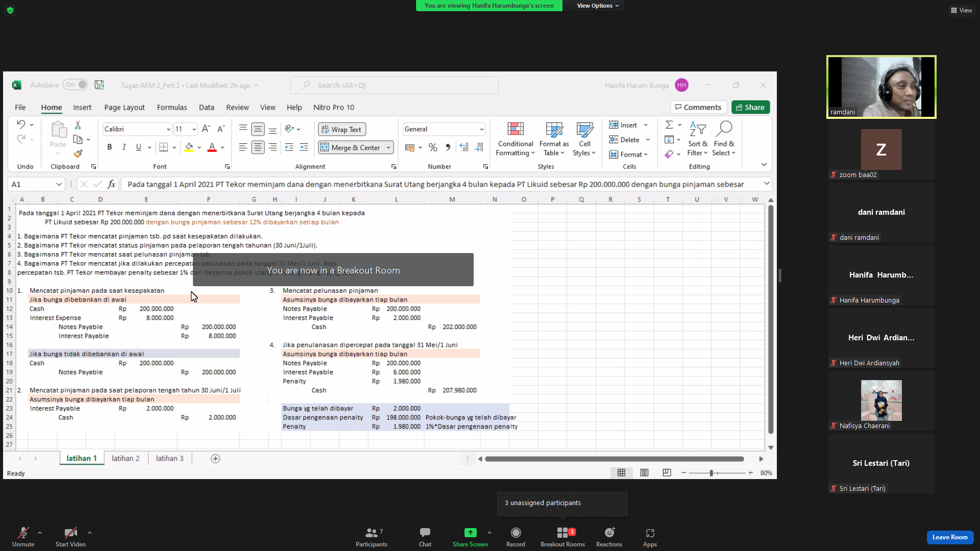Screen dimensions: 980x551
Task: Click Leave Room button
Action: click(x=950, y=537)
